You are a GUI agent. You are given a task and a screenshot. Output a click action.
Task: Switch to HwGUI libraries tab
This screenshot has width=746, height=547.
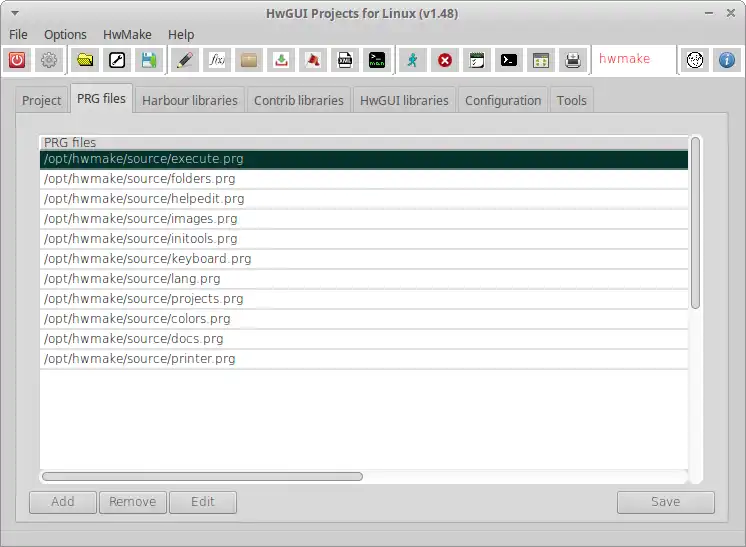tap(404, 100)
